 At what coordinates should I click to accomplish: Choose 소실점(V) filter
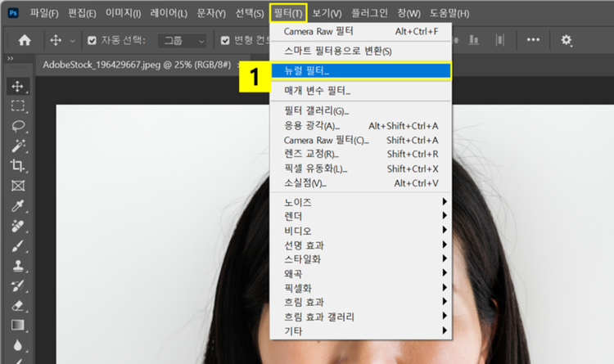click(x=361, y=183)
